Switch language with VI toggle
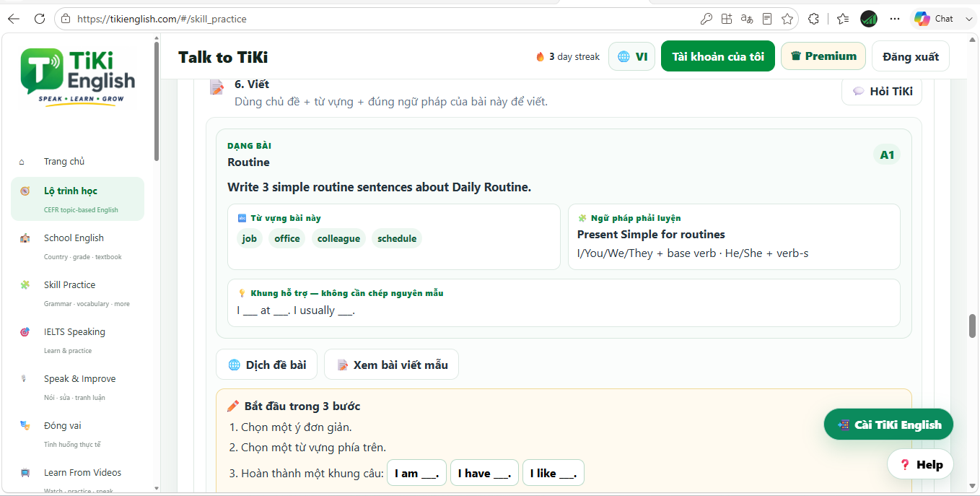 click(x=631, y=56)
